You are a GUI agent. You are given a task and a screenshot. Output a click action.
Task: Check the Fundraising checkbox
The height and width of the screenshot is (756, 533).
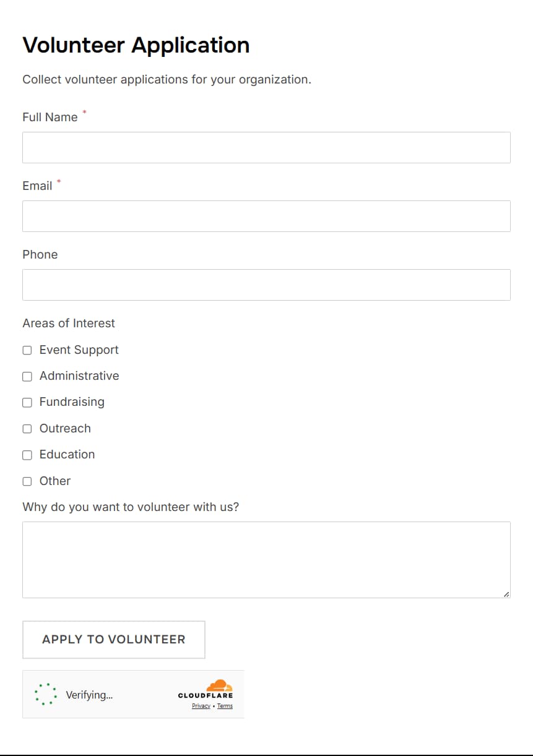(x=27, y=402)
